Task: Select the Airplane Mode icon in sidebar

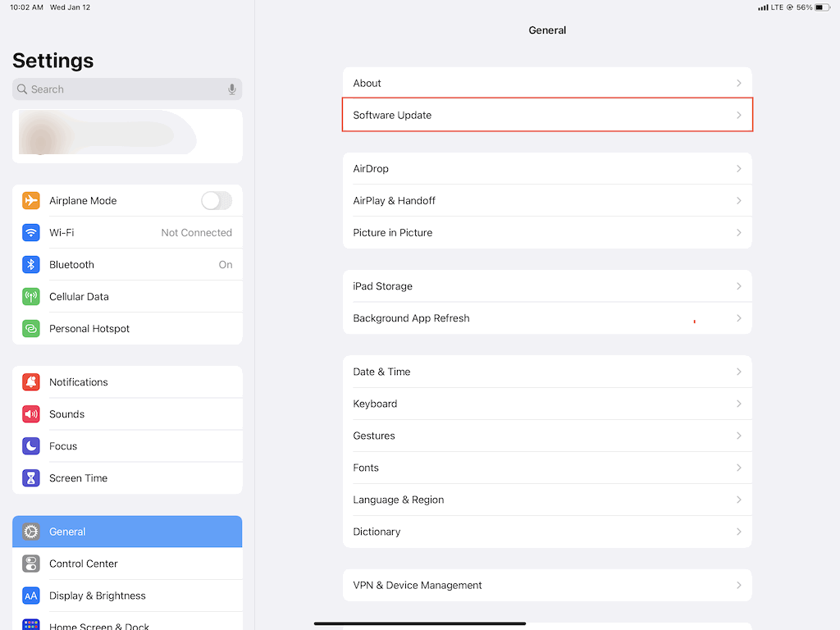Action: 30,200
